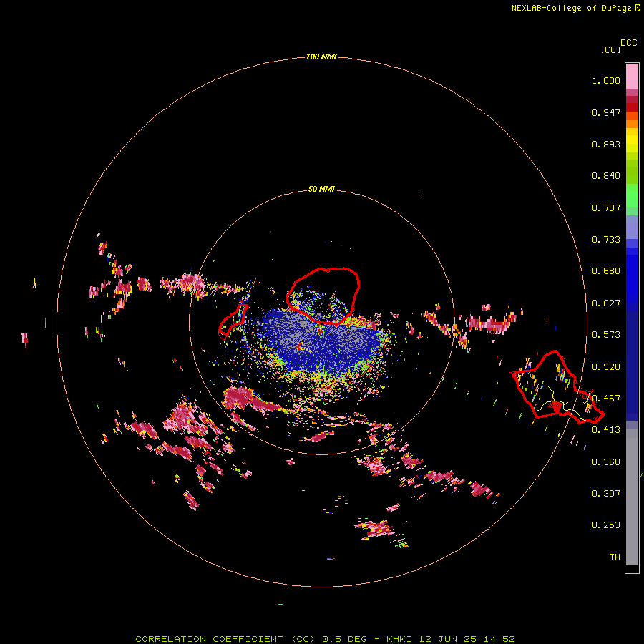Select the 0.680 scale value

(606, 271)
